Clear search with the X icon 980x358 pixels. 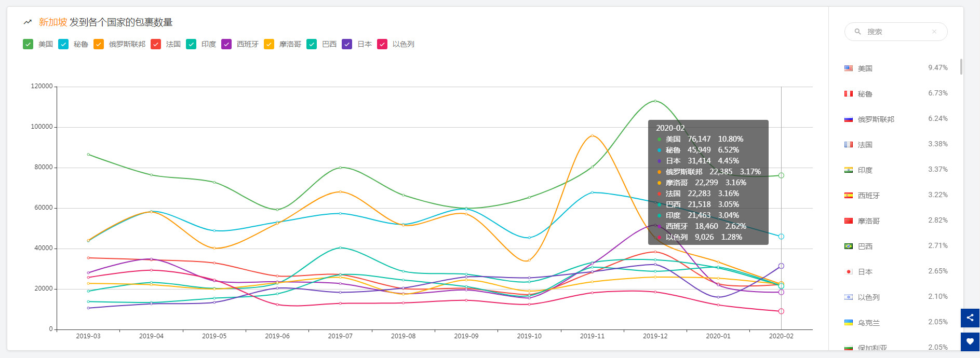pyautogui.click(x=934, y=32)
